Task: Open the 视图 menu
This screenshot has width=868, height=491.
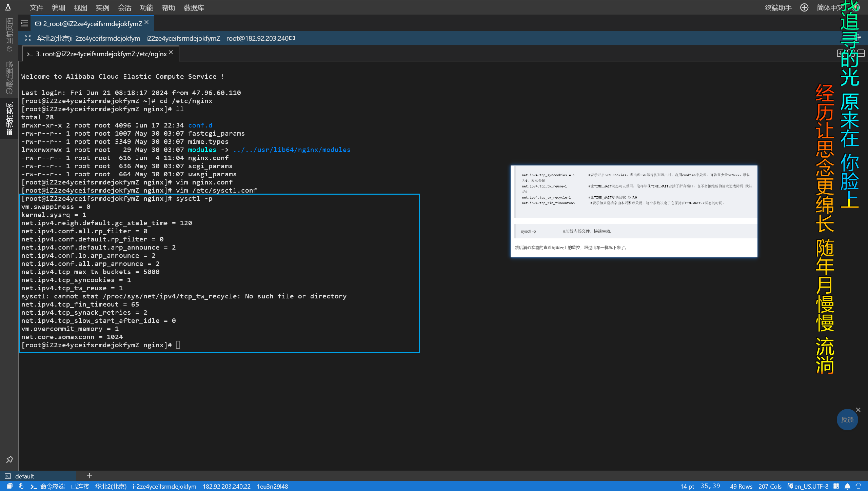Action: (x=80, y=7)
